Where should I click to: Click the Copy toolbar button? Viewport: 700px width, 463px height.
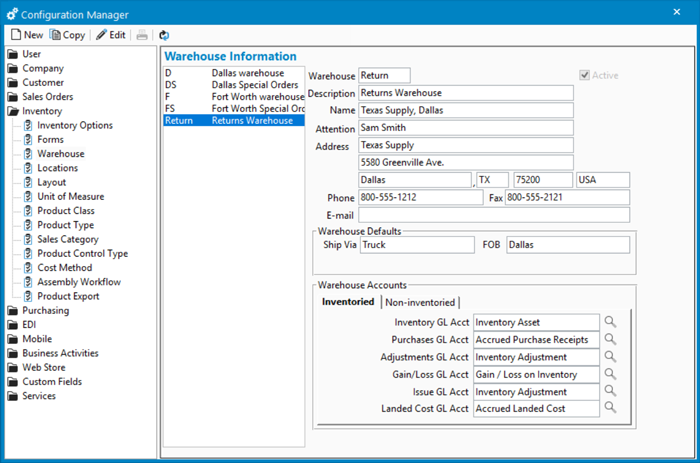point(67,35)
